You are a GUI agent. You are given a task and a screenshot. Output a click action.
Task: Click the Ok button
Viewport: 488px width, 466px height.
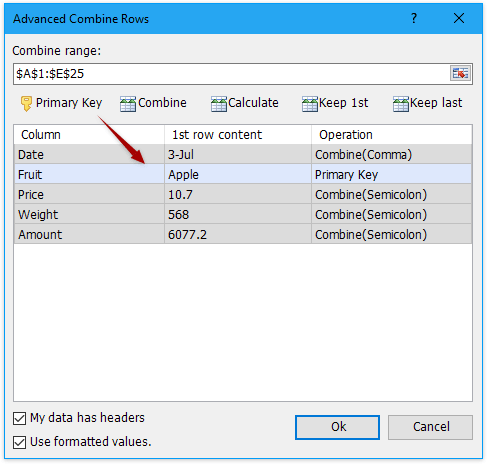[x=337, y=427]
